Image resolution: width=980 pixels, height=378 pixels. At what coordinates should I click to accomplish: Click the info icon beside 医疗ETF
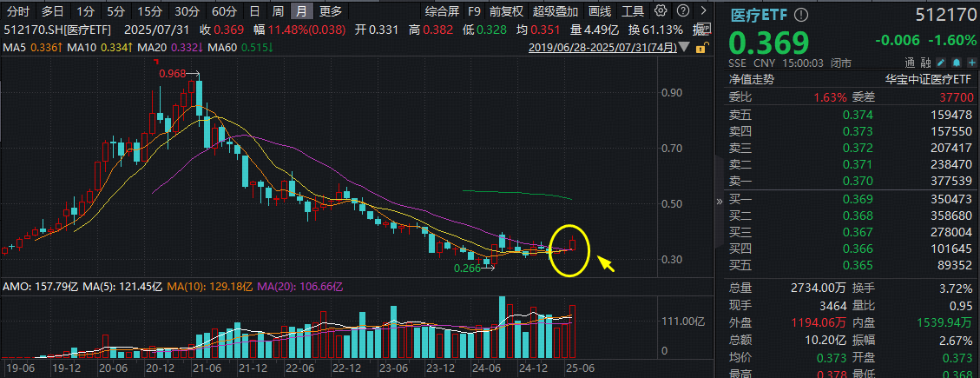pos(800,16)
